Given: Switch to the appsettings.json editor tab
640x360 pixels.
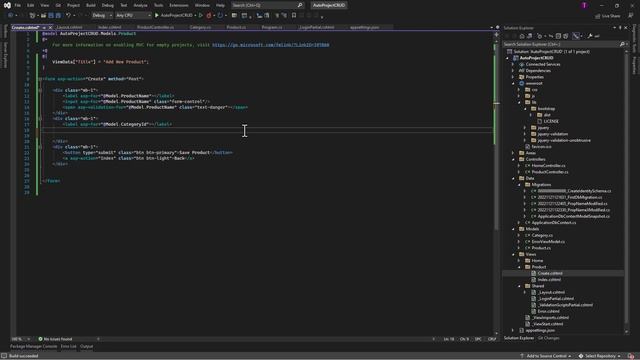Looking at the screenshot, I should click(x=364, y=27).
